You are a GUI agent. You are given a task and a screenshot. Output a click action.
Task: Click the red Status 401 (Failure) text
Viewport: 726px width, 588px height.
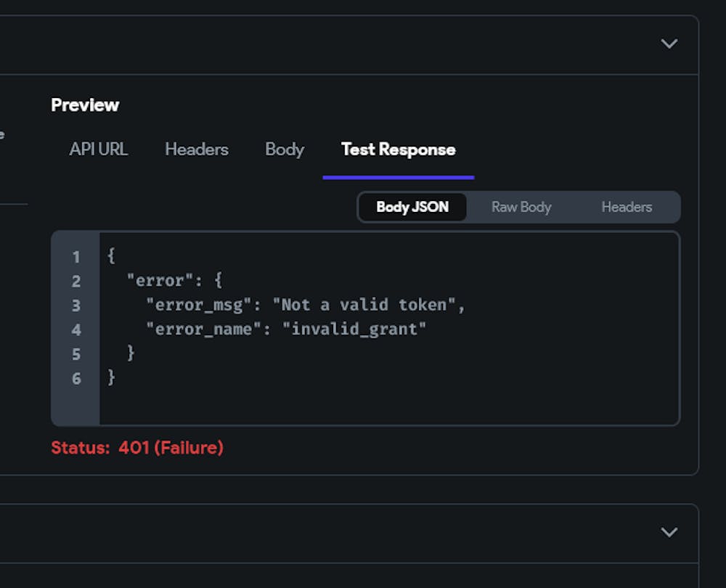137,448
